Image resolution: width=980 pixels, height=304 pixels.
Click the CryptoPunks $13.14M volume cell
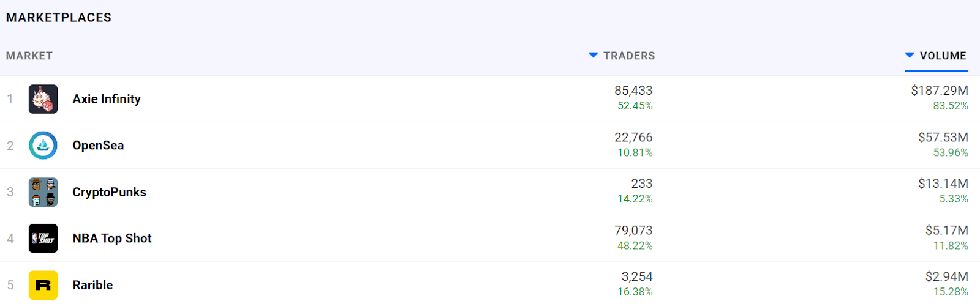(943, 184)
